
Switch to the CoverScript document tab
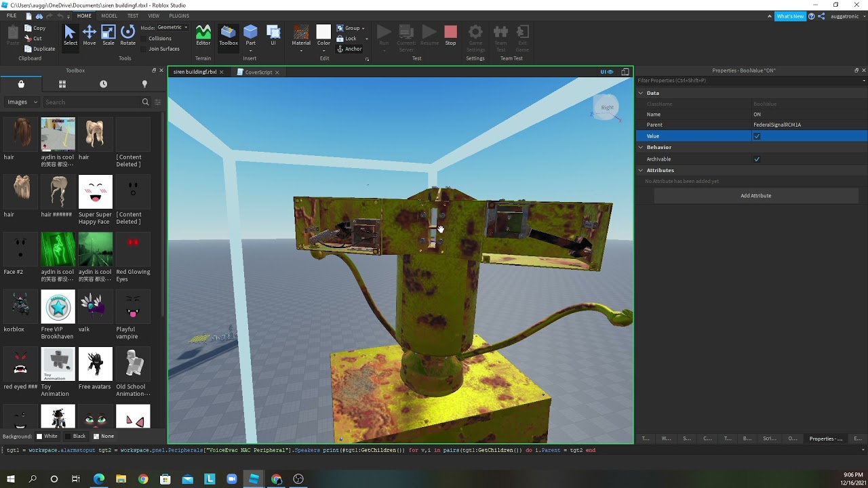(258, 72)
